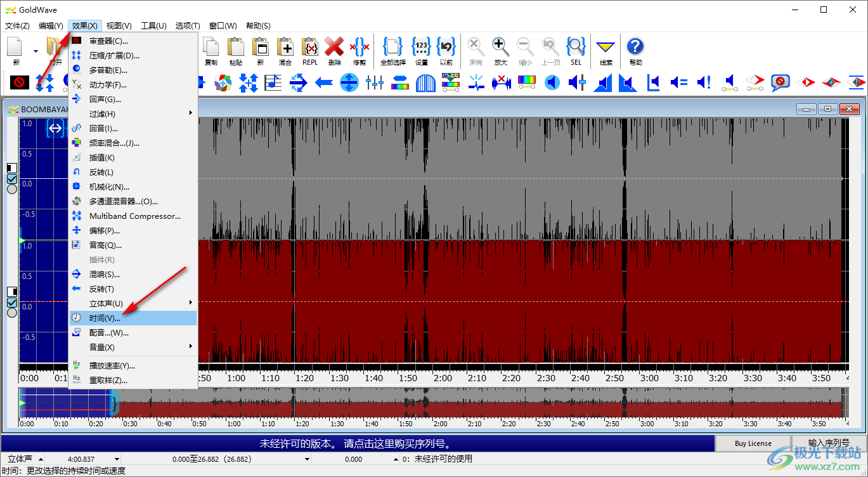Click the red X Delete (删除) icon
This screenshot has width=868, height=477.
click(x=334, y=51)
